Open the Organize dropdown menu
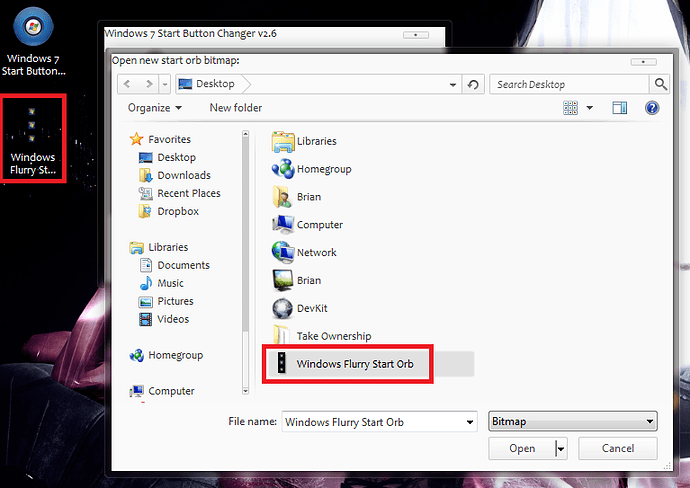Screen dimensions: 690x488 [155, 108]
